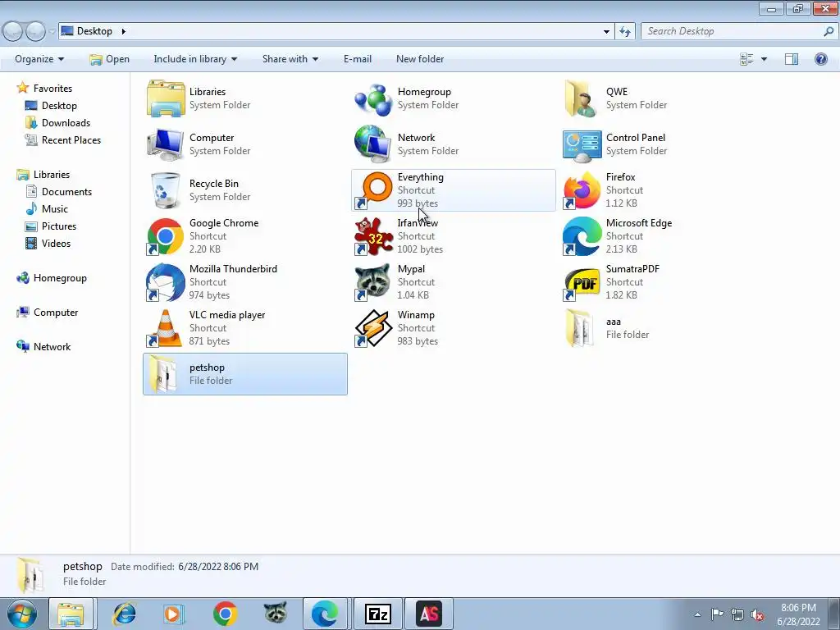Open Downloads in navigation pane
This screenshot has width=840, height=630.
[x=66, y=123]
